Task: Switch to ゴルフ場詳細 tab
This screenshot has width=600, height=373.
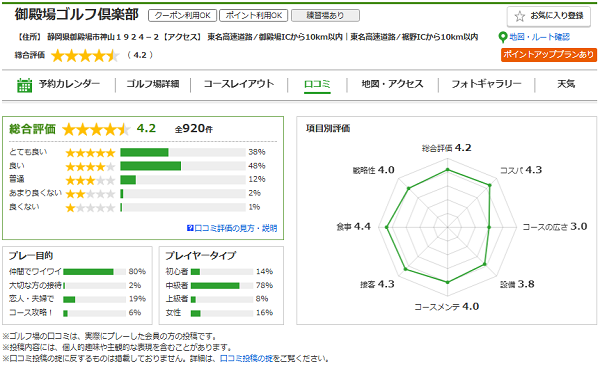Action: 153,84
